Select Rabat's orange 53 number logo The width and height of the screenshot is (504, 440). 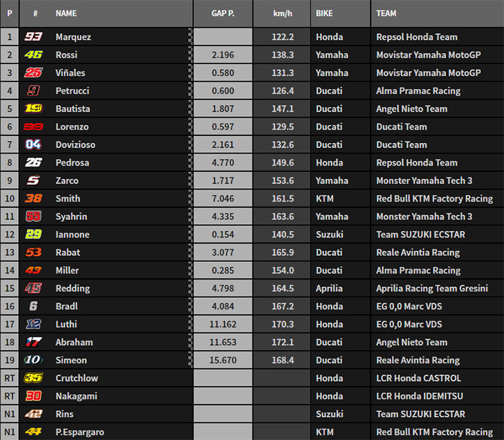tap(33, 252)
